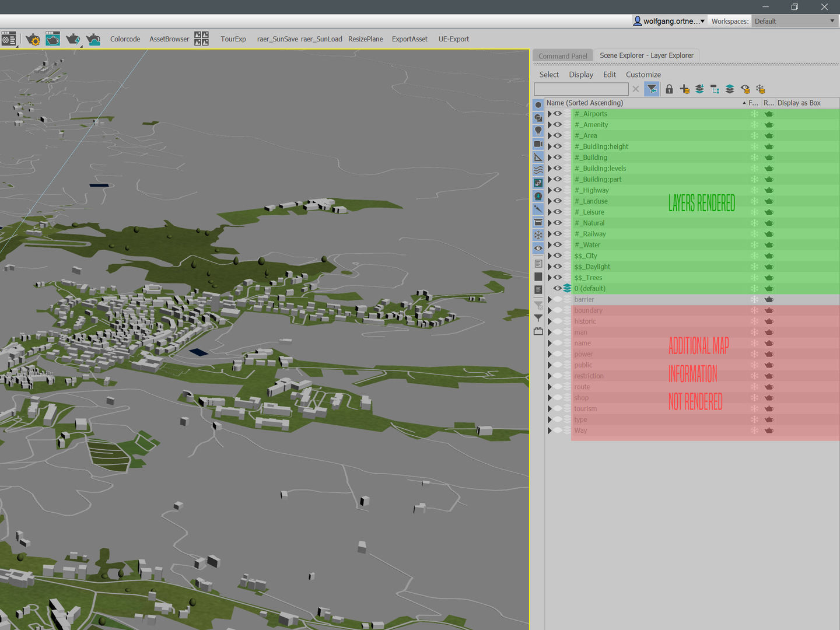The width and height of the screenshot is (840, 630).
Task: Show the tourism layer via eye
Action: tap(558, 408)
